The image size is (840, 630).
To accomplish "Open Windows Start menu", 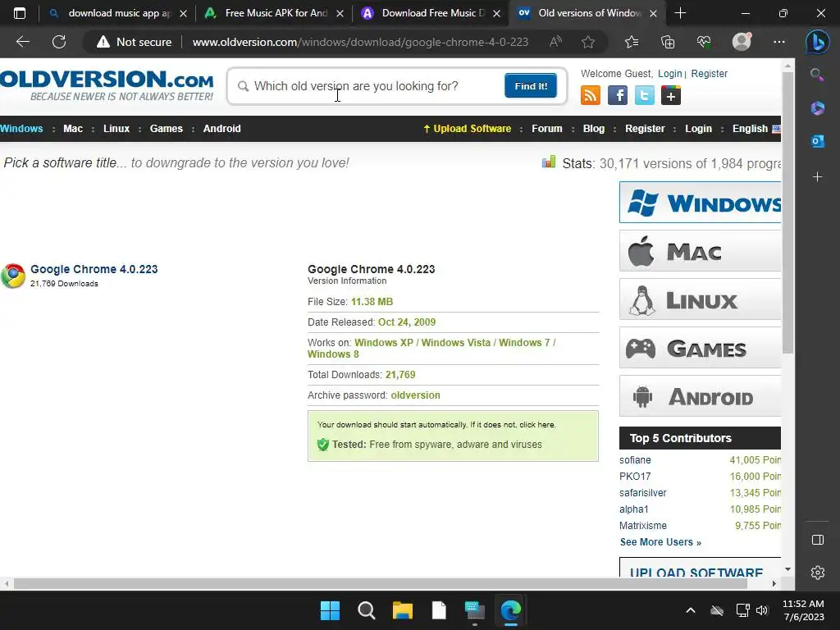I will tap(330, 610).
